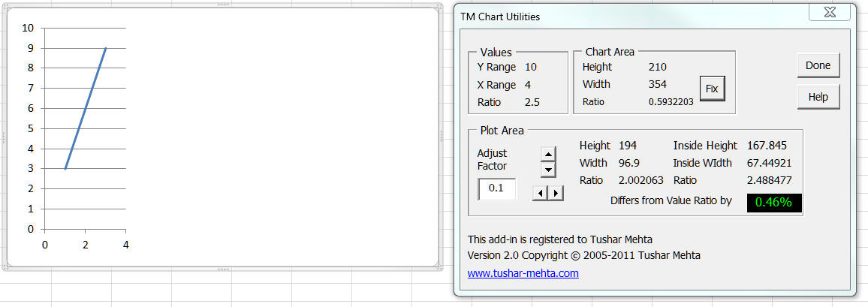Select the vertical axis label 10

click(x=29, y=28)
